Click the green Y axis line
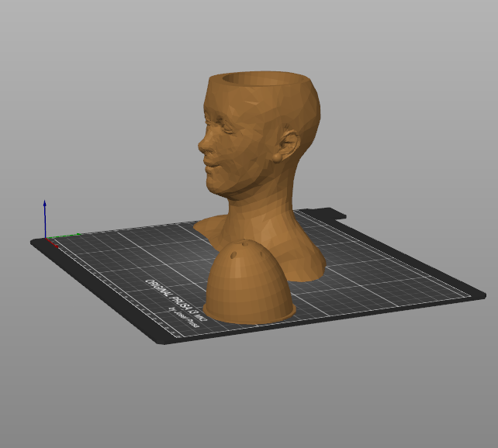This screenshot has height=448, width=498. [x=63, y=236]
